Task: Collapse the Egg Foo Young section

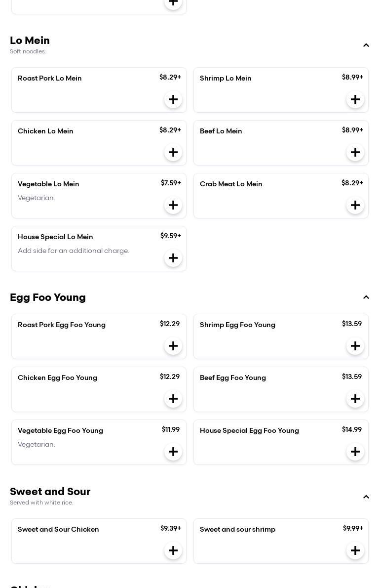Action: tap(366, 297)
